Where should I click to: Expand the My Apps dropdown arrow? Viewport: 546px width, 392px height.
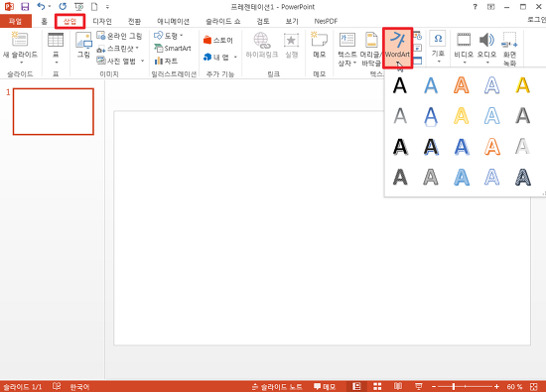click(x=235, y=57)
